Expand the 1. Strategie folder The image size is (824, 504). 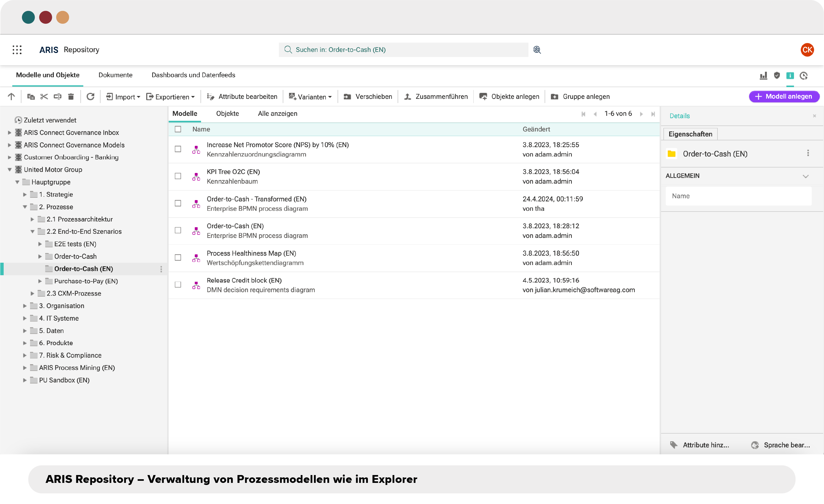click(25, 195)
